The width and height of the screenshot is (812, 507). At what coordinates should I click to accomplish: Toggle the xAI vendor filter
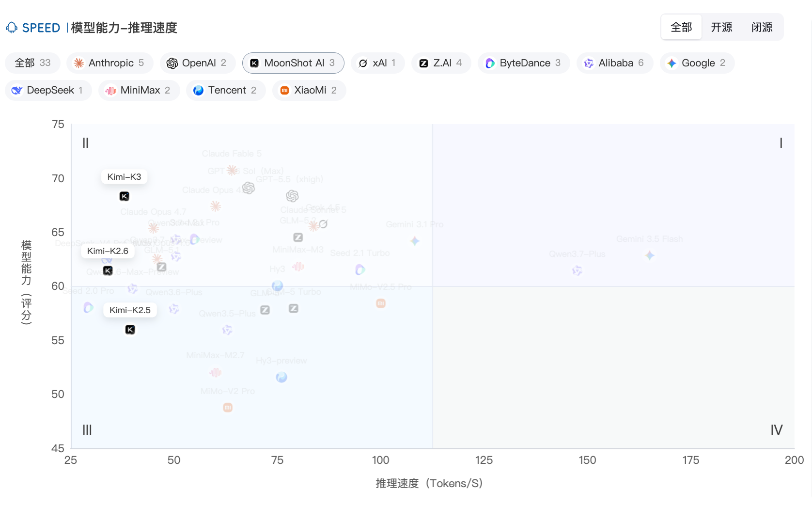[378, 63]
